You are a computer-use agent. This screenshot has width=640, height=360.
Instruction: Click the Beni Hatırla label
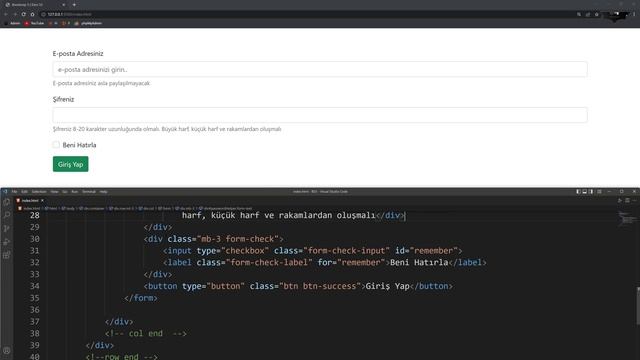point(79,145)
